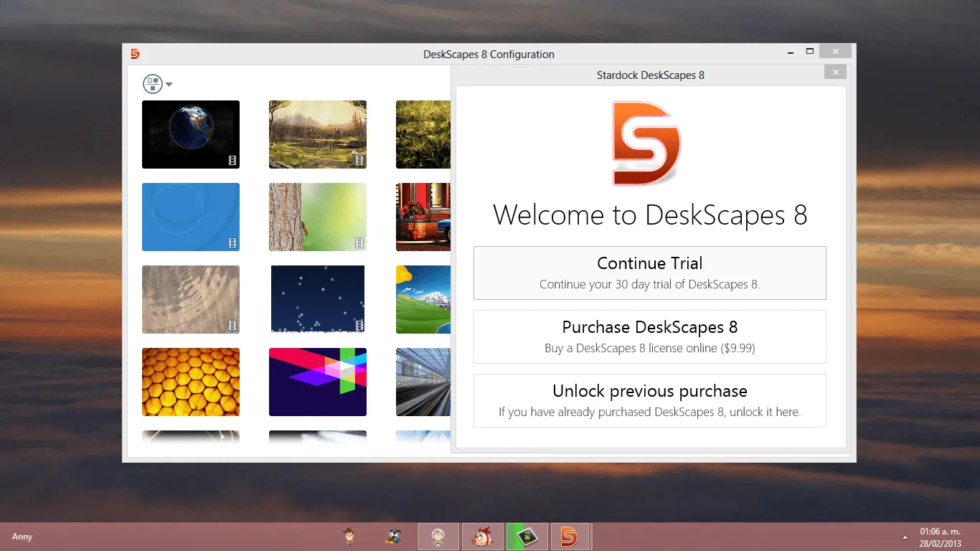Viewport: 980px width, 551px height.
Task: Close the DeskScapes 8 Configuration window
Action: (835, 52)
